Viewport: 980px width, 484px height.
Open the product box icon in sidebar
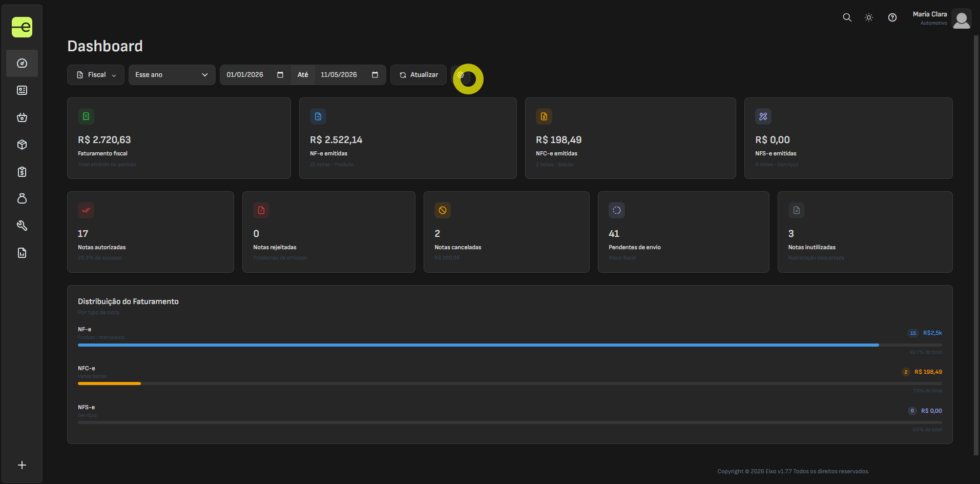coord(22,145)
